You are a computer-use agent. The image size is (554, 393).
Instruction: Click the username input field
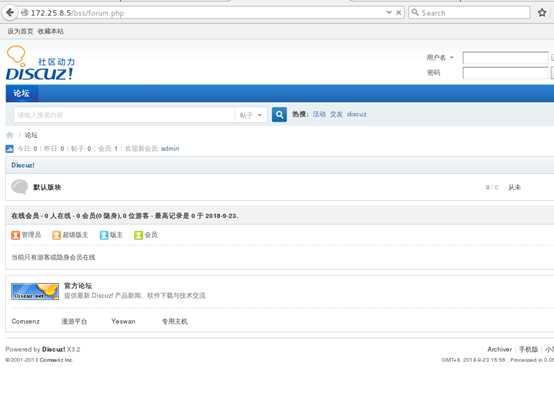click(506, 58)
